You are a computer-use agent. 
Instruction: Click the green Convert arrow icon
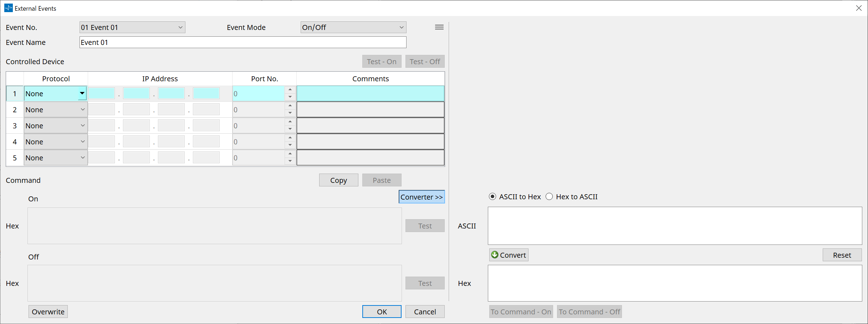[x=495, y=255]
